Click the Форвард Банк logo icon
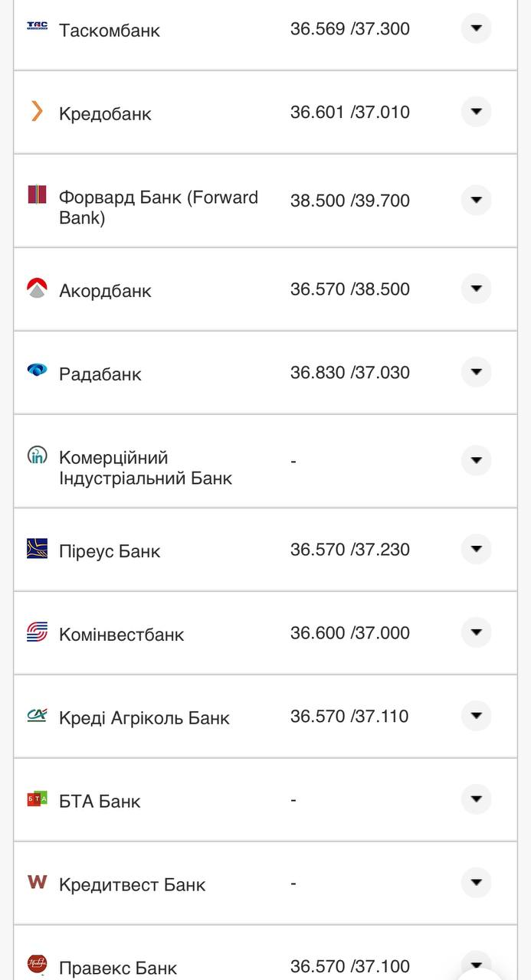531x980 pixels. [37, 194]
